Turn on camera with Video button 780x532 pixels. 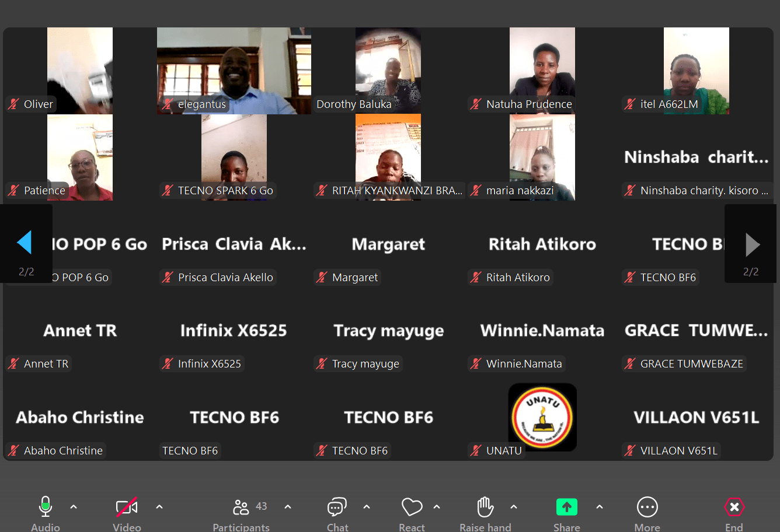(127, 508)
